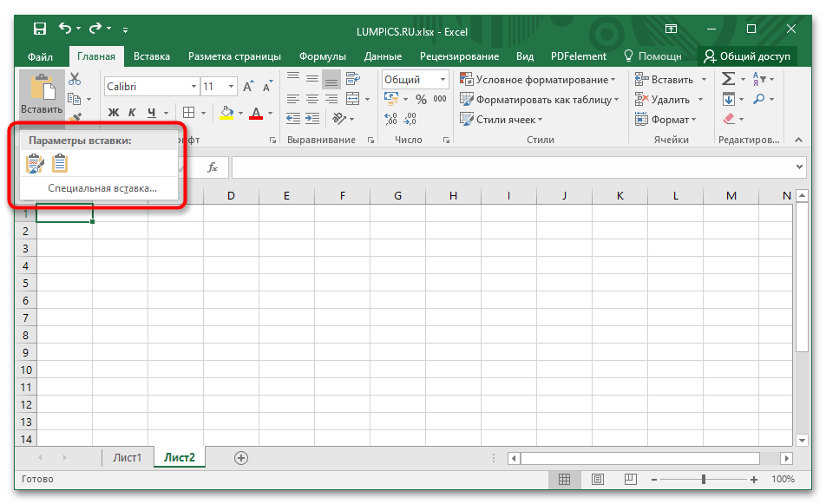826x504 pixels.
Task: Toggle bold formatting (Ж)
Action: click(114, 113)
